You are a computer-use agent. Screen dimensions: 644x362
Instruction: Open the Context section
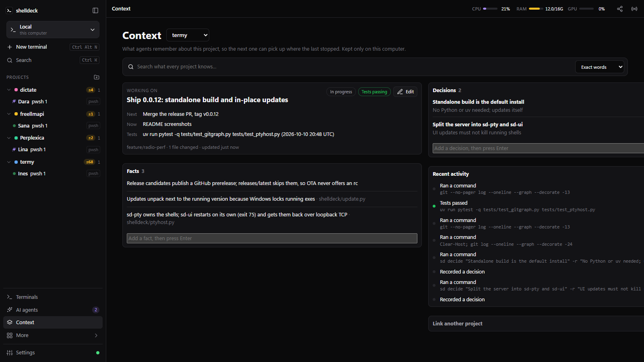tap(53, 322)
